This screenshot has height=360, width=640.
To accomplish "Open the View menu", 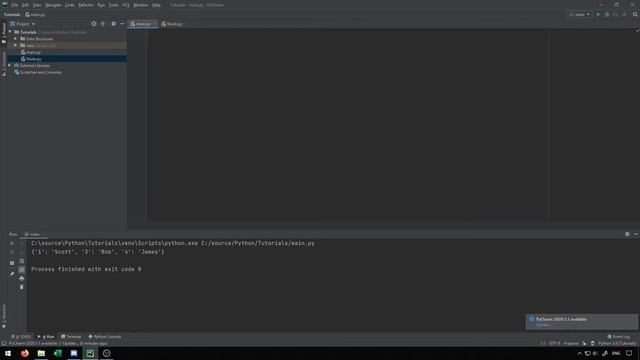I will [x=37, y=5].
